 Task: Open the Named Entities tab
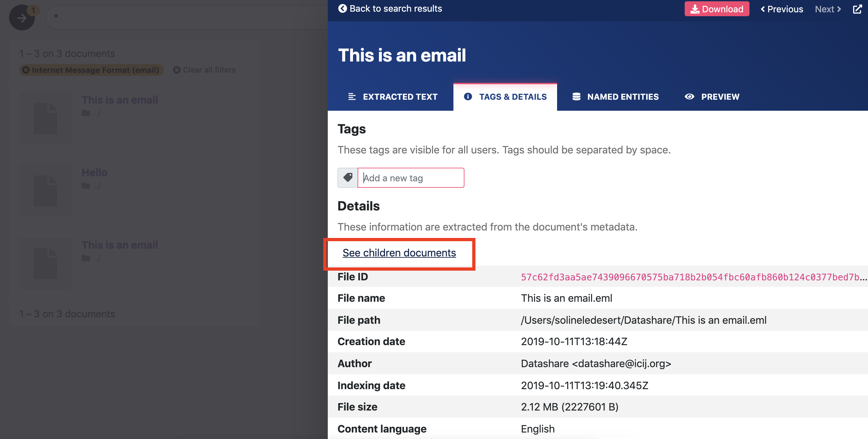click(x=615, y=97)
